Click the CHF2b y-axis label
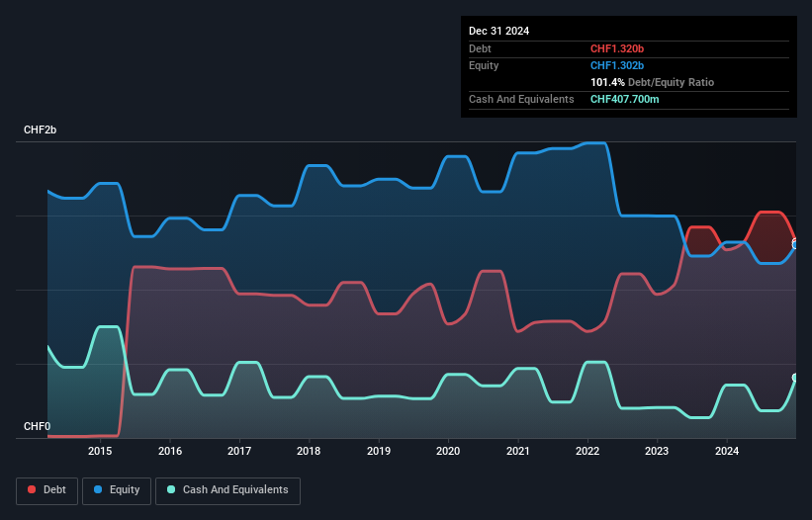 point(40,130)
